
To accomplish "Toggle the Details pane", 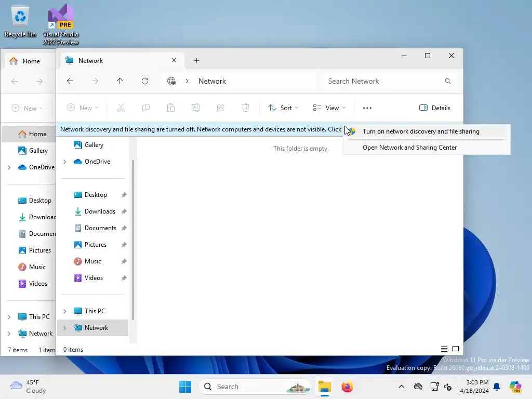I will point(435,108).
